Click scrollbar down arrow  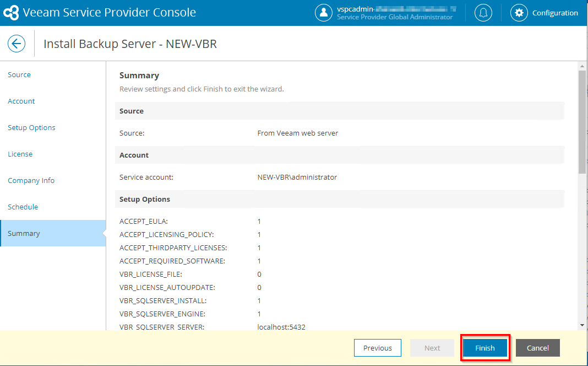click(x=582, y=325)
